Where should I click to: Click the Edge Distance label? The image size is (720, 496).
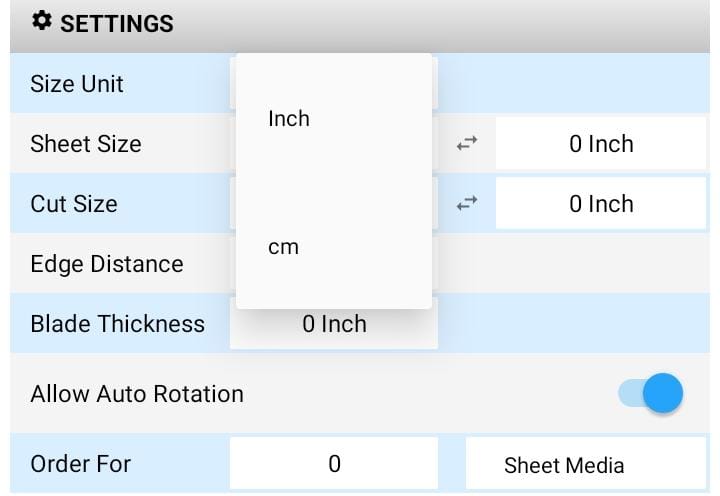tap(107, 264)
